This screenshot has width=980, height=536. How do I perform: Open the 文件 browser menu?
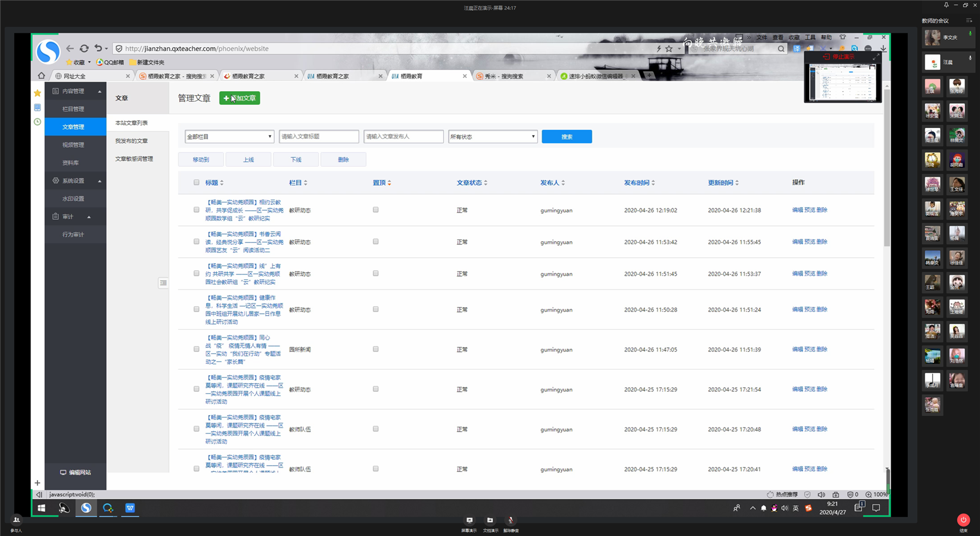(762, 38)
